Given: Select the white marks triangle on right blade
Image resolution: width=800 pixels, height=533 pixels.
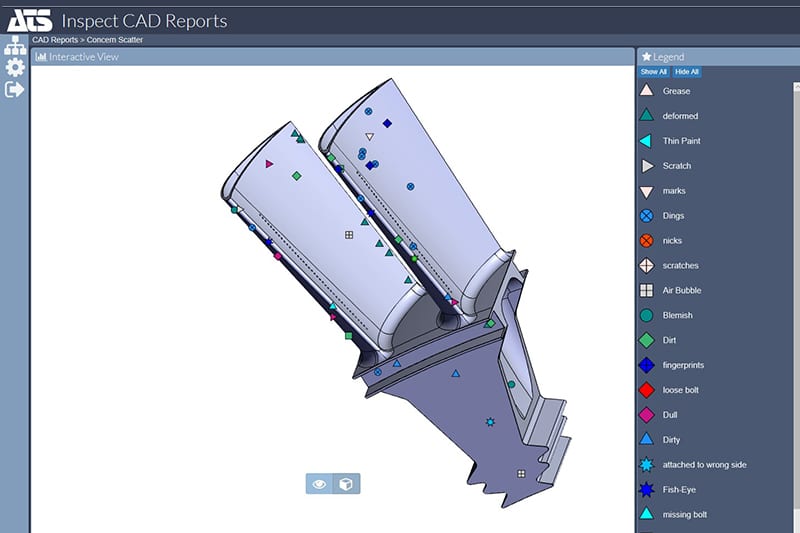Looking at the screenshot, I should [370, 137].
